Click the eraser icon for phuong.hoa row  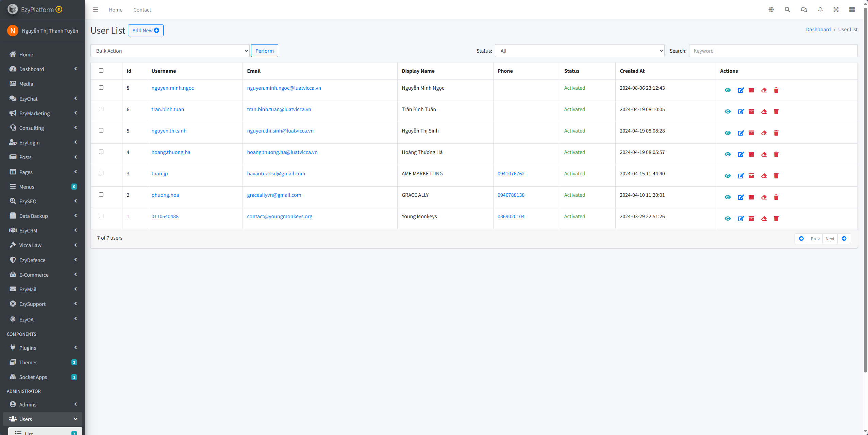[x=764, y=197]
